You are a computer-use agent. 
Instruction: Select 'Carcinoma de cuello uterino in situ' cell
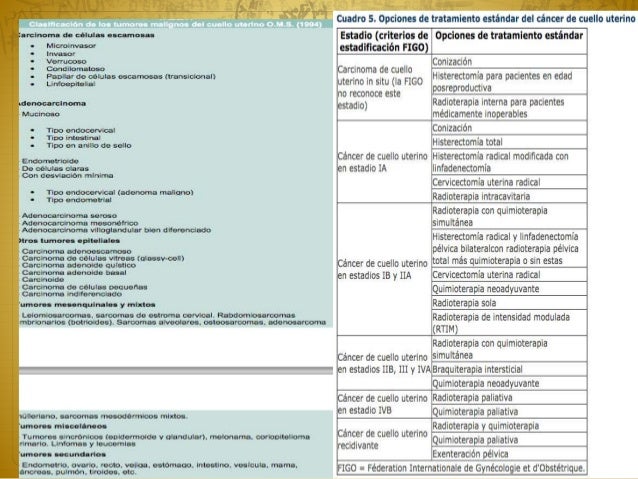tap(384, 87)
